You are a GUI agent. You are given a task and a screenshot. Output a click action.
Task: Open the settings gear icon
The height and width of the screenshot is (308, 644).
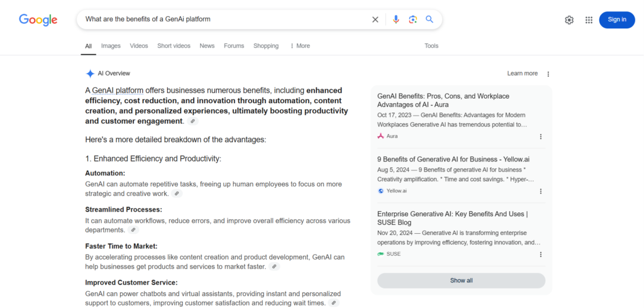[x=569, y=19]
